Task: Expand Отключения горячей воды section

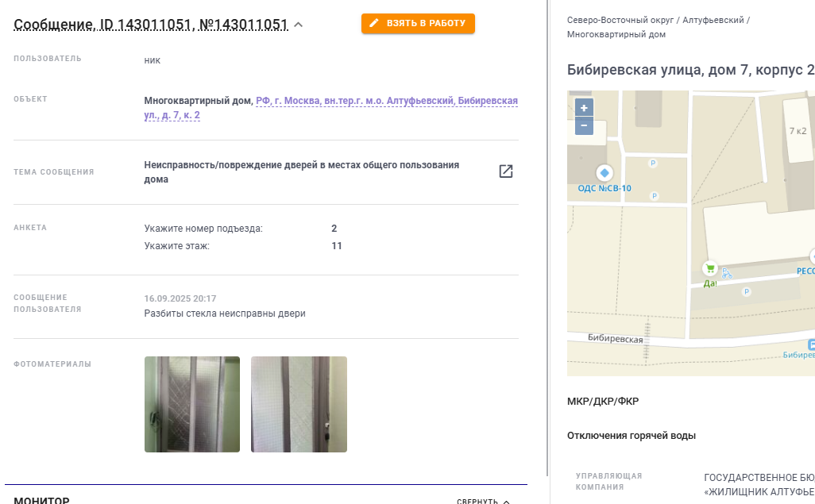Action: pos(632,436)
